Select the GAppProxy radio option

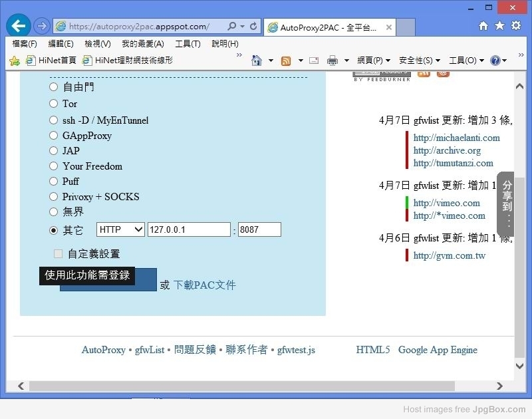[x=54, y=136]
